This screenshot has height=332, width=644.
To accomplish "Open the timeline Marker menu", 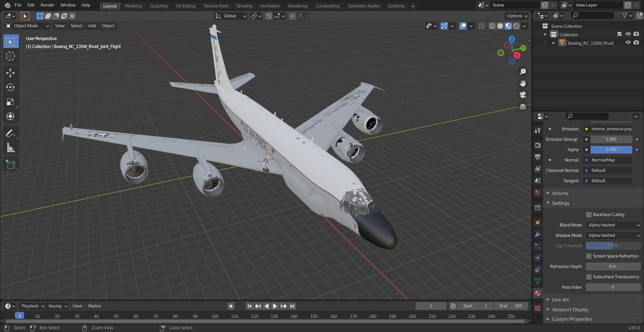I will [95, 306].
